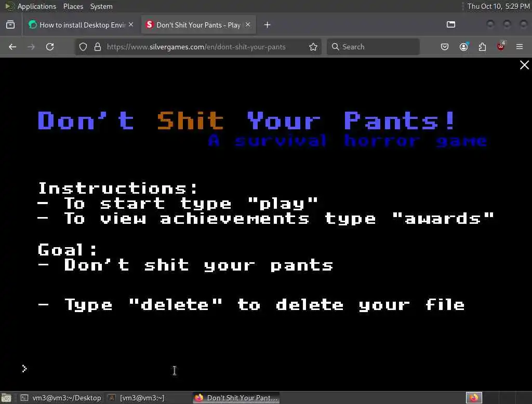Select the Don't Shit Your Pants tab
The image size is (532, 404).
coord(198,25)
